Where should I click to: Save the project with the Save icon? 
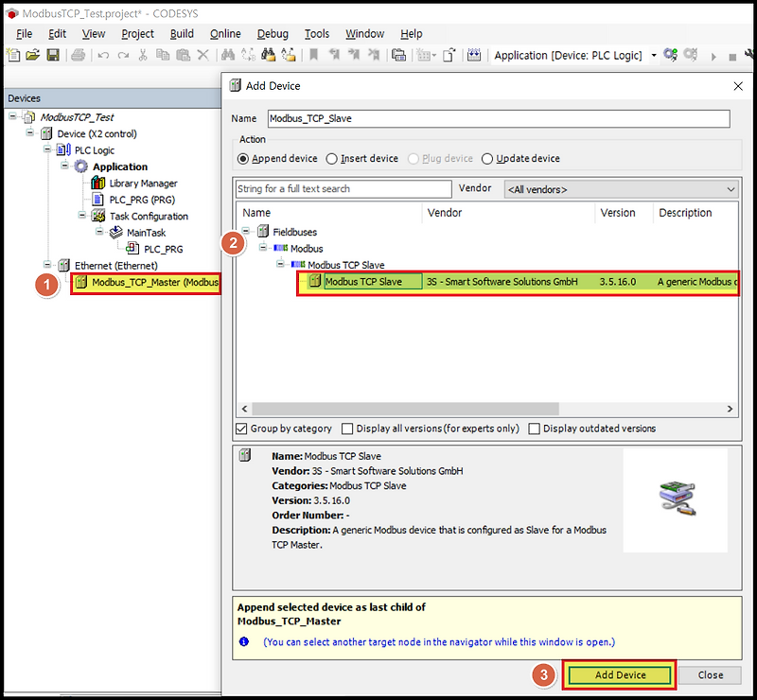point(54,55)
